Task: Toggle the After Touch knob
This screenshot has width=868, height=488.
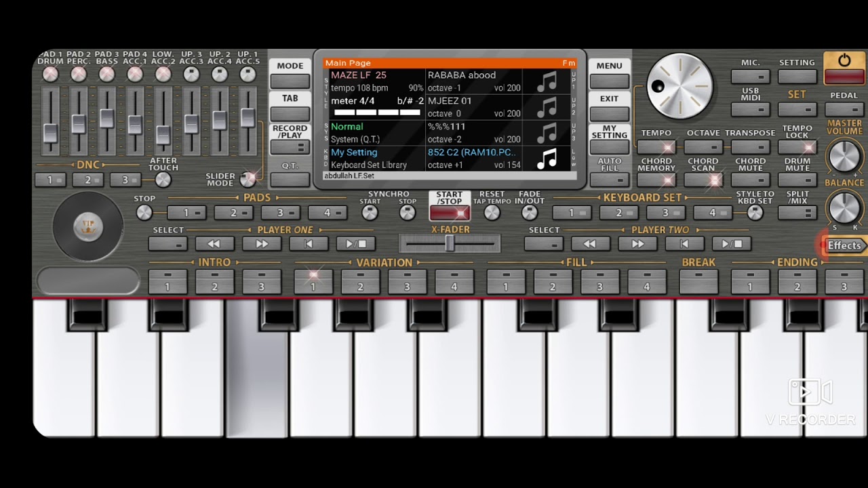Action: [163, 180]
